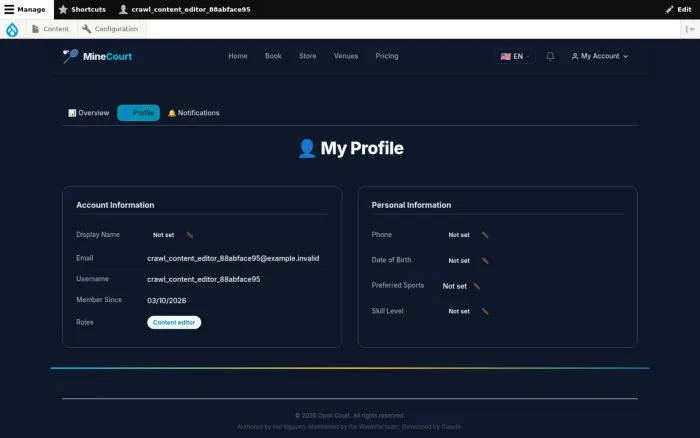Click the Account Information heading

pyautogui.click(x=115, y=205)
